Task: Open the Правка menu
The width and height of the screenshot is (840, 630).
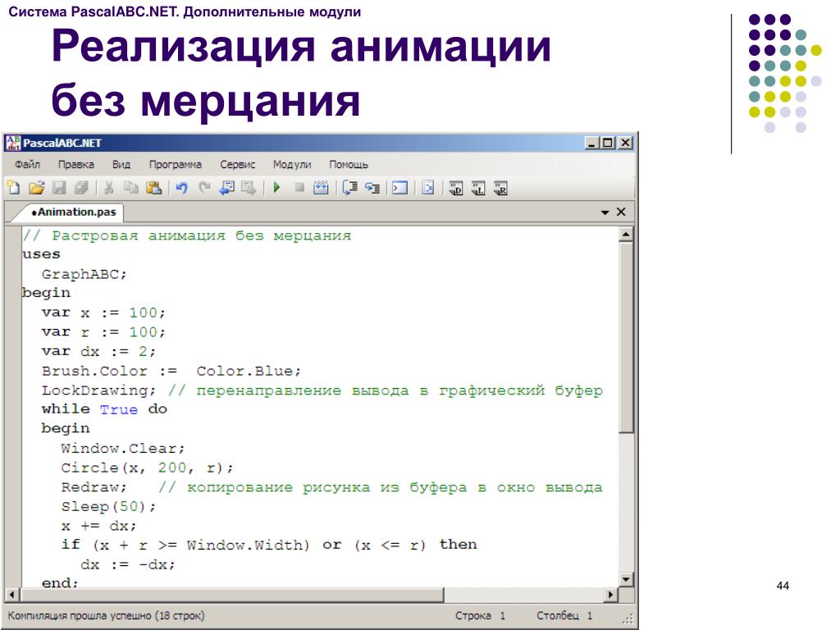Action: click(x=76, y=164)
